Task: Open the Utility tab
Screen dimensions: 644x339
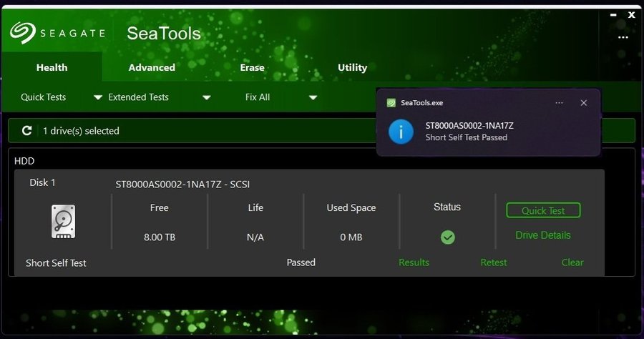Action: [x=352, y=67]
